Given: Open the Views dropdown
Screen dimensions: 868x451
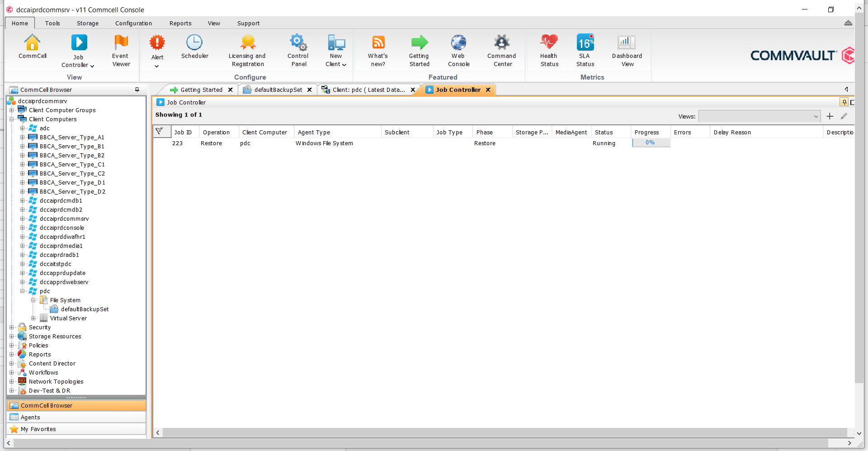Looking at the screenshot, I should point(759,116).
